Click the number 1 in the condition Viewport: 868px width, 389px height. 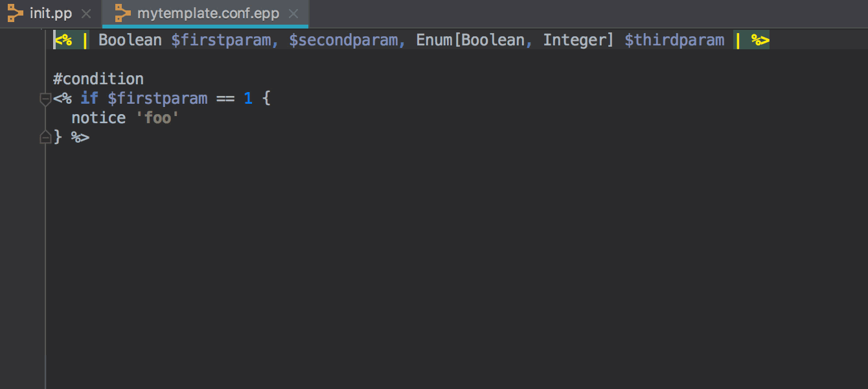(x=248, y=99)
